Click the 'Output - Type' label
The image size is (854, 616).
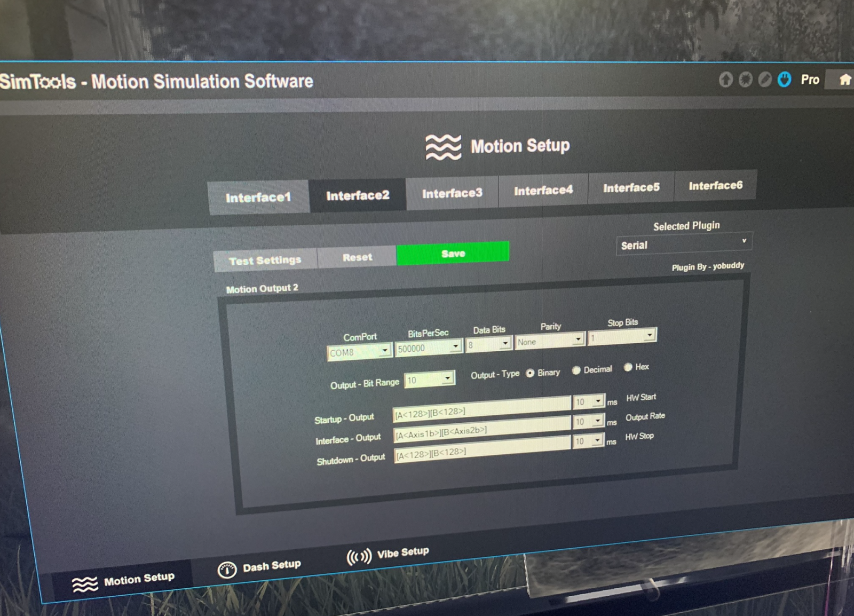tap(495, 375)
